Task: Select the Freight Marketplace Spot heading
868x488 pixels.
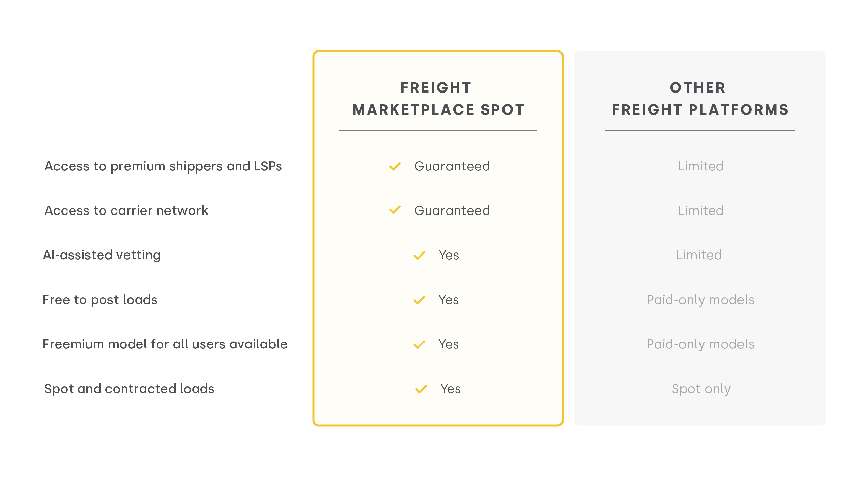Action: (438, 99)
